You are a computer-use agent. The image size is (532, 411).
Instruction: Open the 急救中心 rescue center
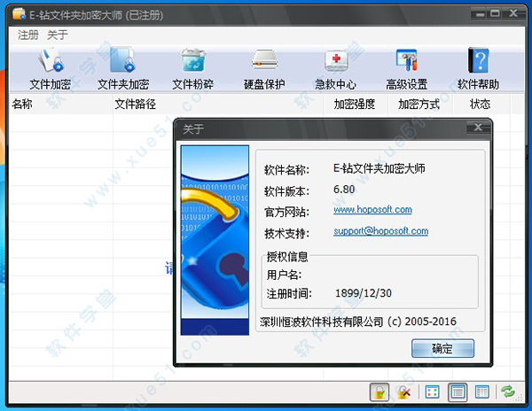tap(335, 69)
